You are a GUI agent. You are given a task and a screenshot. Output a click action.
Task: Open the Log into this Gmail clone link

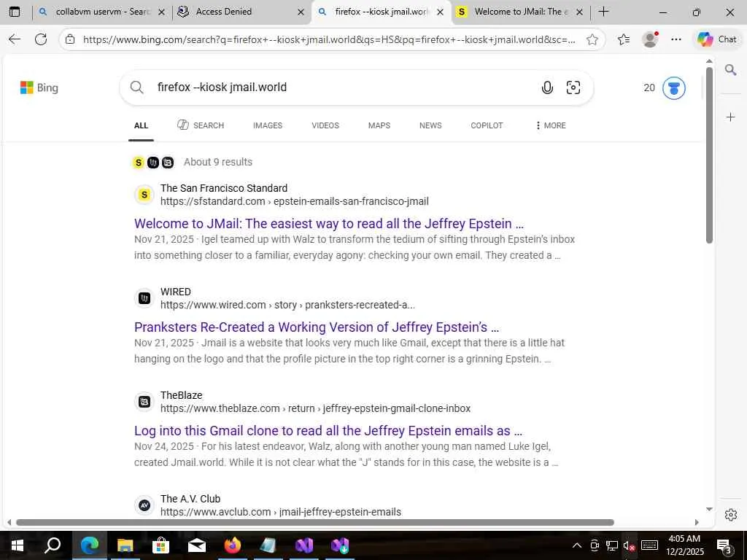pos(328,430)
